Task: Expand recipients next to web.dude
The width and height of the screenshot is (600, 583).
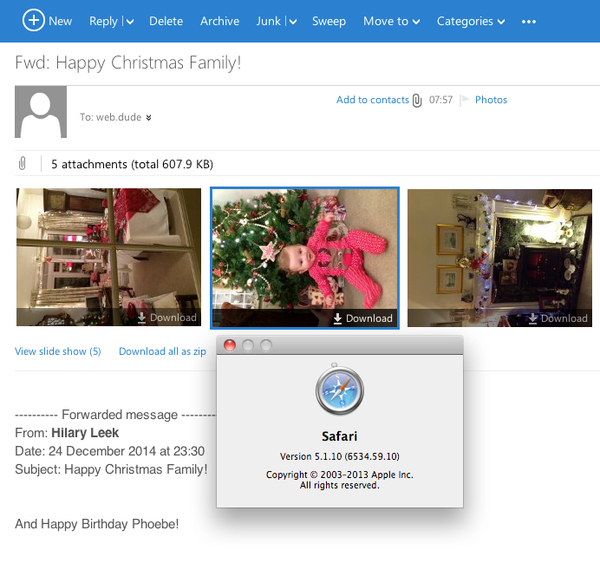Action: coord(148,117)
